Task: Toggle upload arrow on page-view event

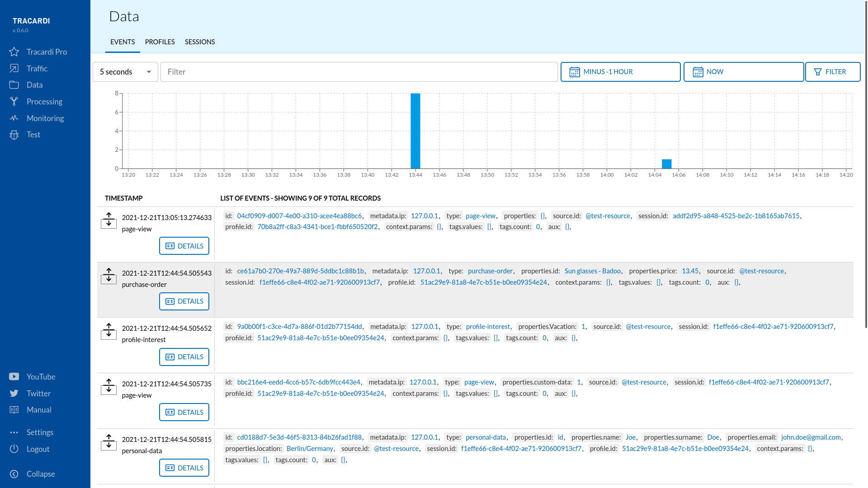Action: (108, 214)
